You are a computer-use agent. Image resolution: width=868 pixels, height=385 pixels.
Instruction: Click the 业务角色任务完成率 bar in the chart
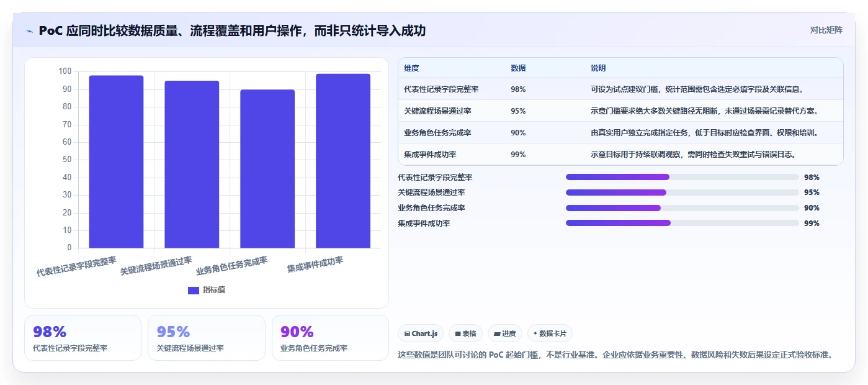(267, 168)
